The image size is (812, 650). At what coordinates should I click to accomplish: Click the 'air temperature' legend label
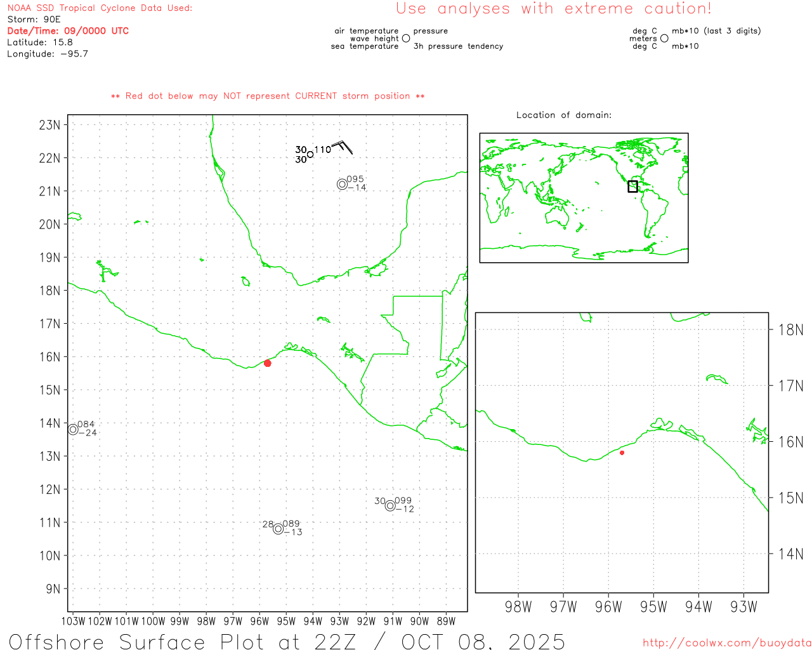367,31
